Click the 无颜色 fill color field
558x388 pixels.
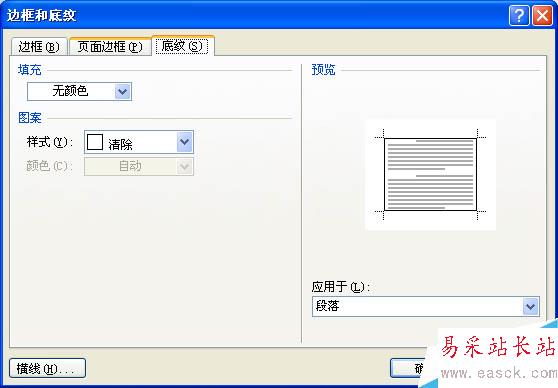click(79, 91)
